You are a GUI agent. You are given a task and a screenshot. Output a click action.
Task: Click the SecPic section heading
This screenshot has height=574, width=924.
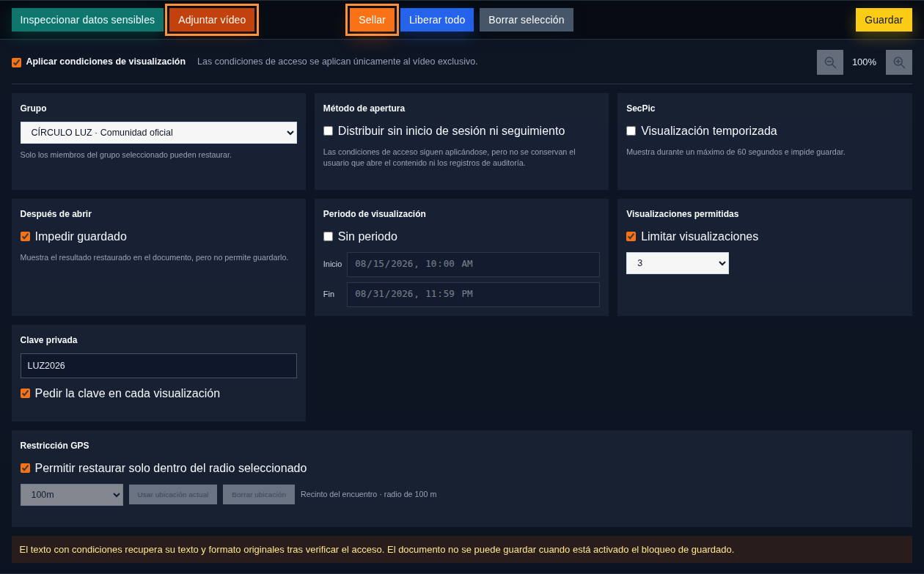[640, 108]
